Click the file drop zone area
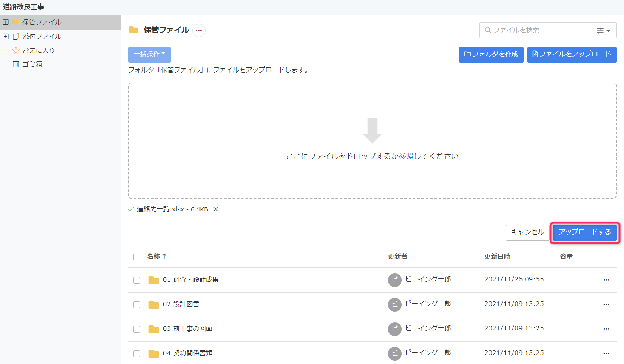The height and width of the screenshot is (364, 624). tap(372, 141)
